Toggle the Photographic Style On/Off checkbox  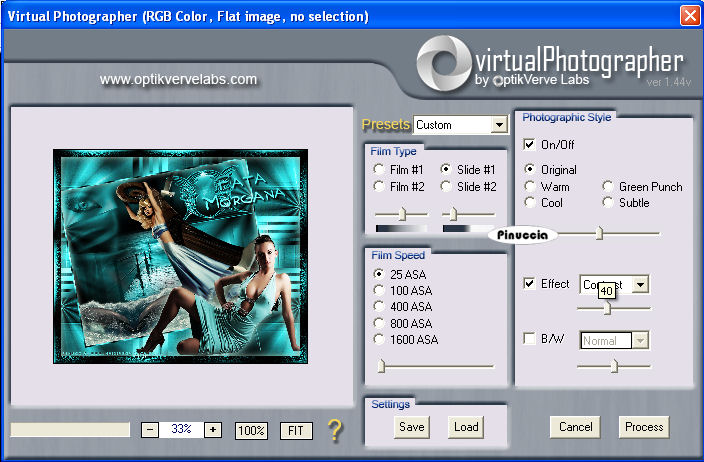[529, 144]
